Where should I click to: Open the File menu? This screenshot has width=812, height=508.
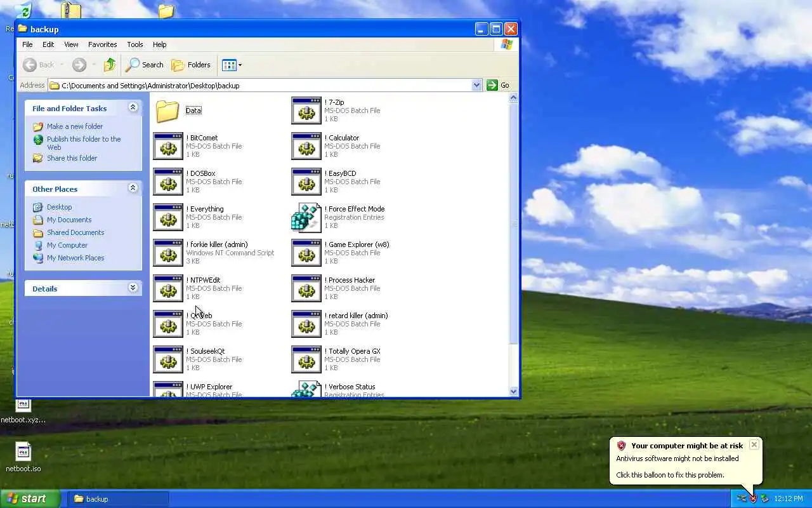tap(27, 44)
